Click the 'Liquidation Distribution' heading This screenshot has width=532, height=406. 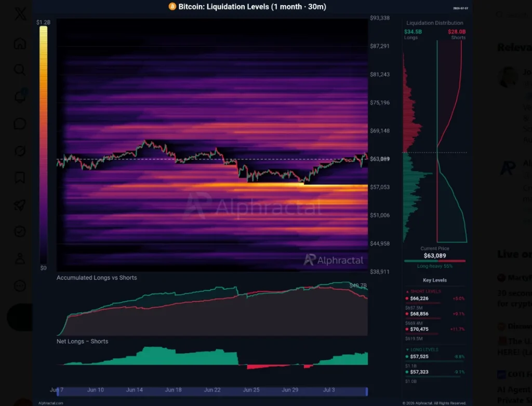pyautogui.click(x=435, y=23)
